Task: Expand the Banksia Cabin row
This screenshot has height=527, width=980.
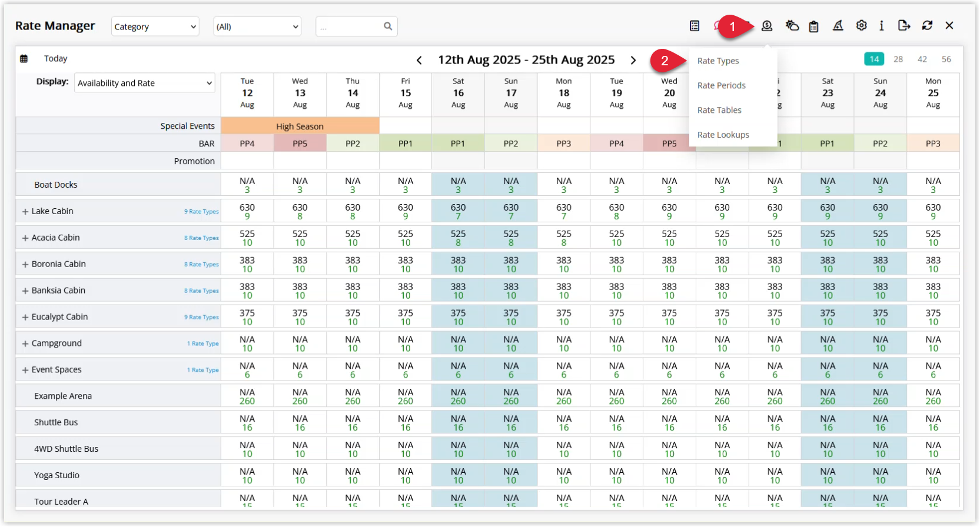Action: (25, 291)
